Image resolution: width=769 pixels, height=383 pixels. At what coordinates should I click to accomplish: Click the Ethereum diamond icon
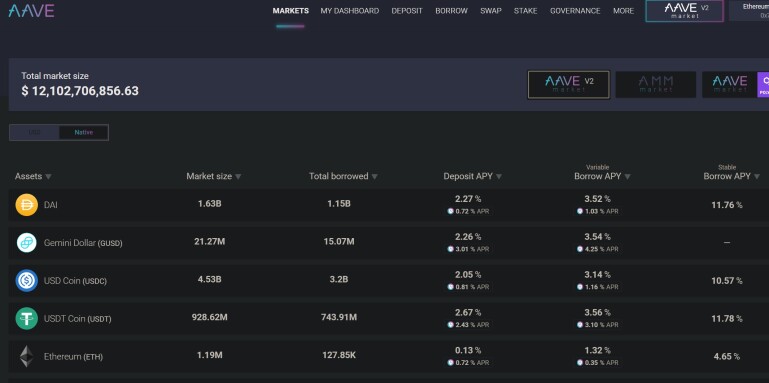[x=26, y=357]
